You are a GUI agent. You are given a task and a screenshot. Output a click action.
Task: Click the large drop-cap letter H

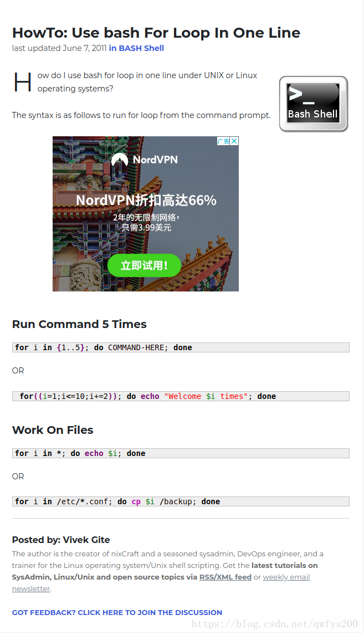tap(22, 82)
